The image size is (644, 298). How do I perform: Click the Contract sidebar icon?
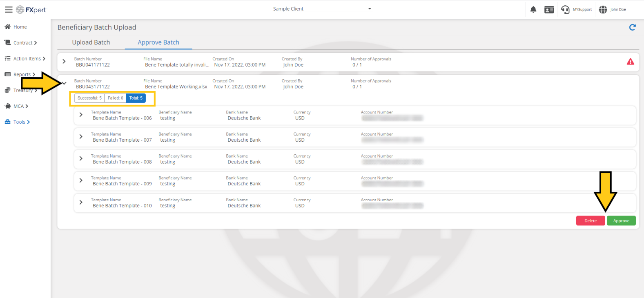7,42
